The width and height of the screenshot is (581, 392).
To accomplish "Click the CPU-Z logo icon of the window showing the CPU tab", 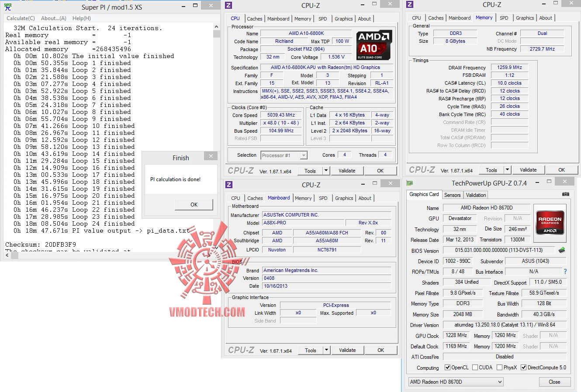I will pyautogui.click(x=228, y=5).
